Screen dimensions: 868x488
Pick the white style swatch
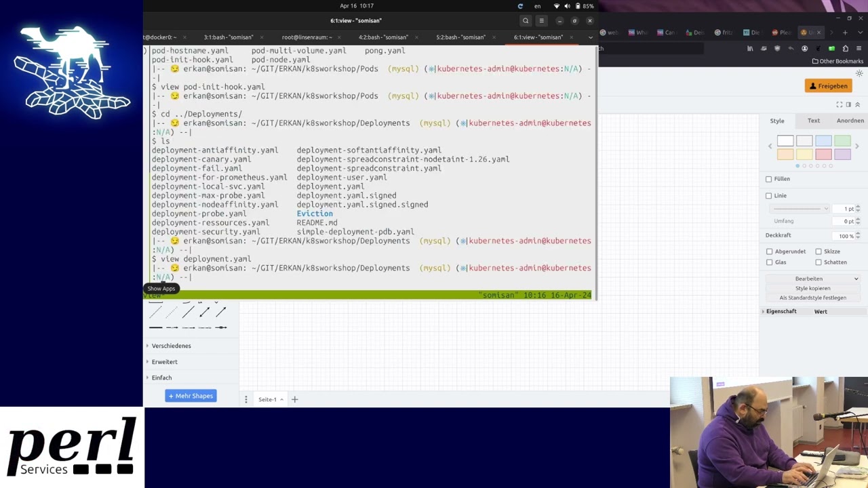tap(785, 141)
